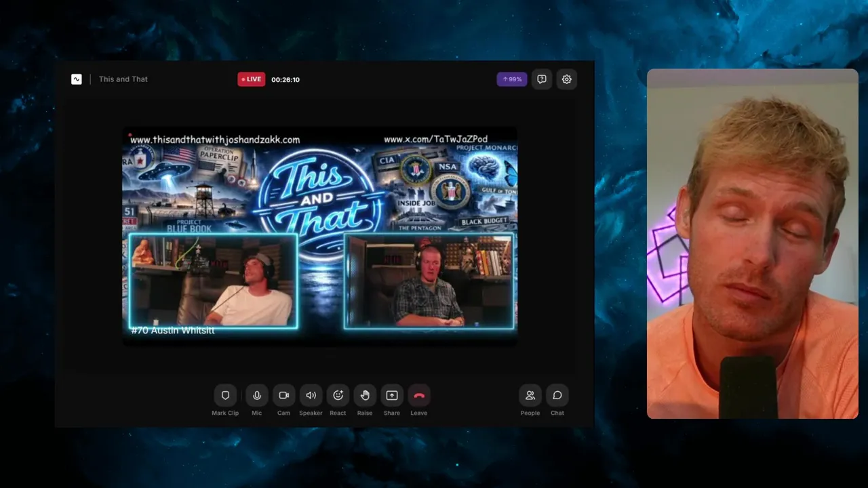The width and height of the screenshot is (868, 488).
Task: Open settings gear in top bar
Action: point(567,79)
